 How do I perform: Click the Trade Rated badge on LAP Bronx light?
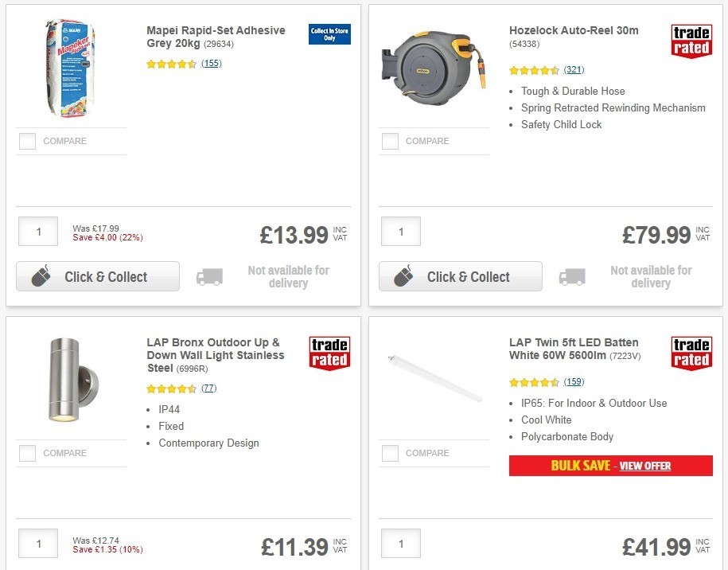tap(329, 353)
